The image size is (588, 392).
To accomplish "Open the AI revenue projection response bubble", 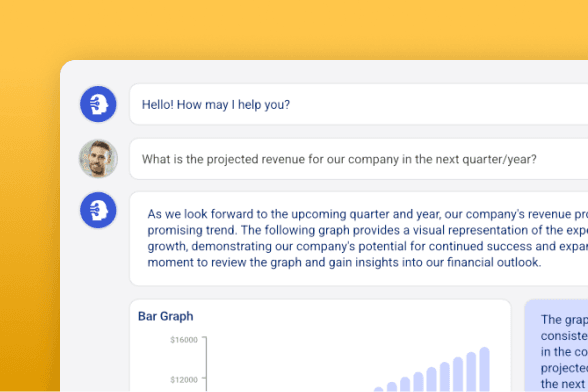I will click(358, 239).
